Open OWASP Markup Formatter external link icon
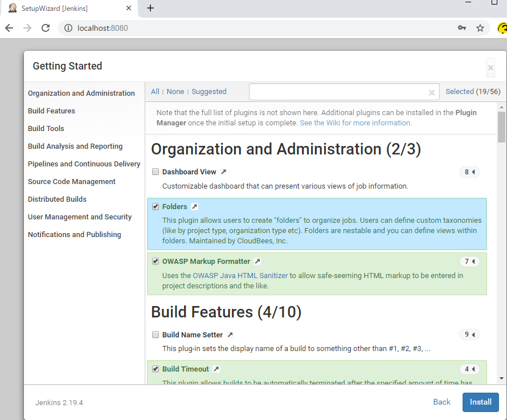 [257, 262]
